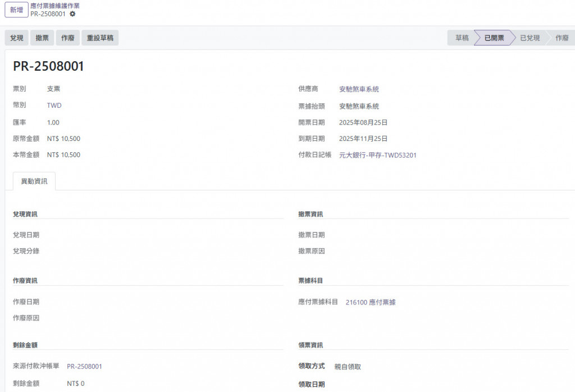
Task: Click the 應付票據科目 field label
Action: [318, 302]
